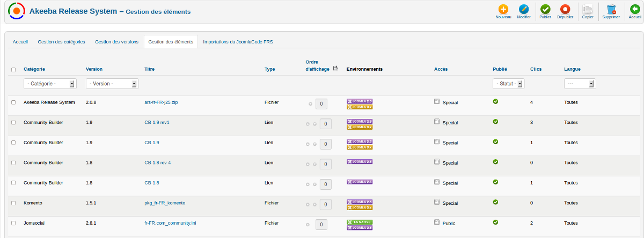Screen dimensions: 644x238
Task: Open the CB 1.9 rev1 item link
Action: (157, 122)
